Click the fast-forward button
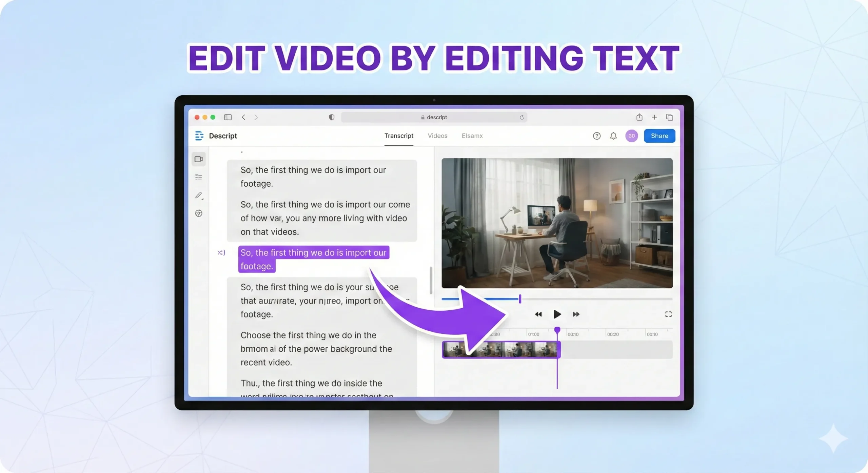868x473 pixels. point(576,314)
